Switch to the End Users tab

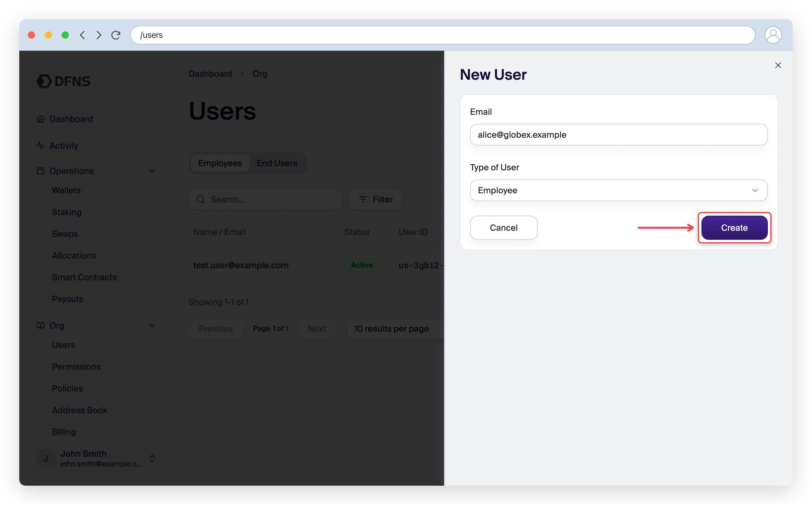[277, 163]
